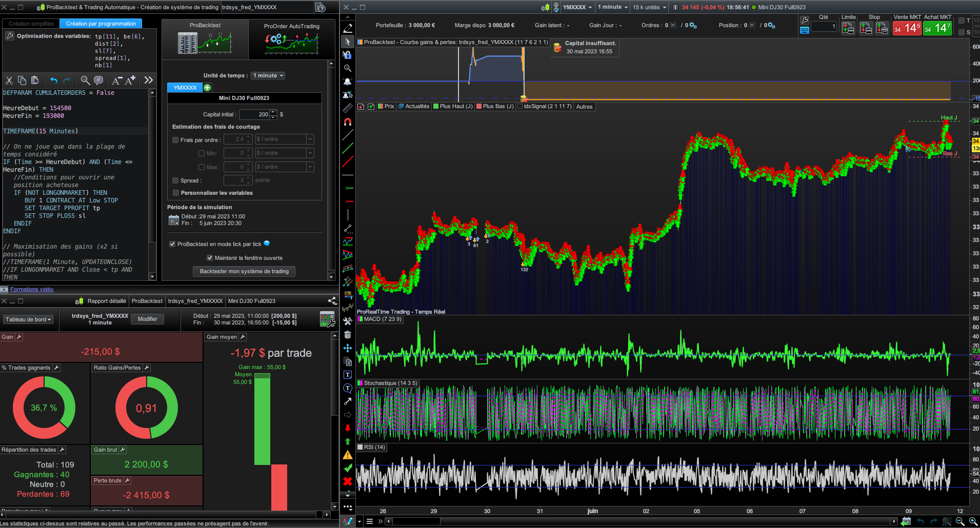This screenshot has width=980, height=528.
Task: Enable the Frais par ordre checkbox
Action: [x=175, y=140]
